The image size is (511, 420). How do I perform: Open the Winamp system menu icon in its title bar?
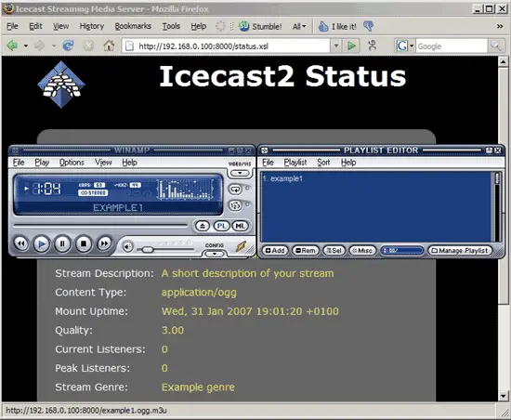(15, 151)
